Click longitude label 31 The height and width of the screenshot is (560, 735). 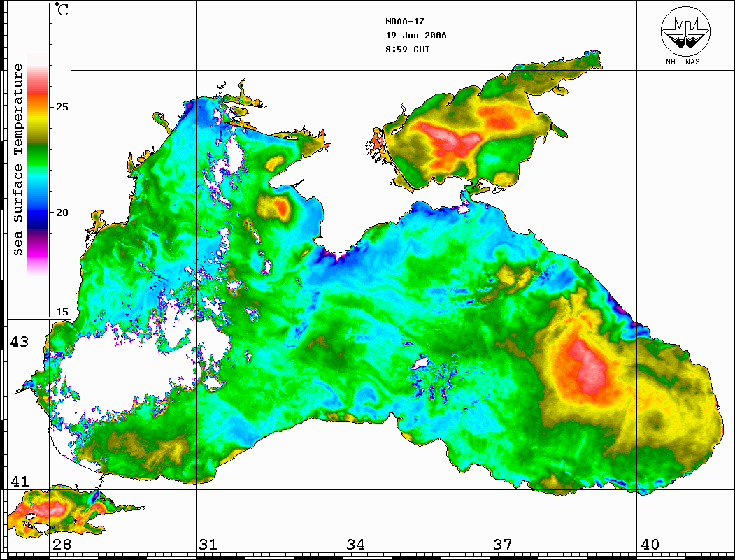(x=208, y=544)
